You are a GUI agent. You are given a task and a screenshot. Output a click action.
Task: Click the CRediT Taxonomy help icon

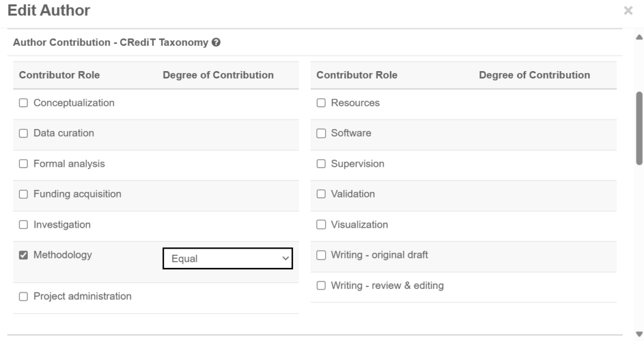[x=216, y=42]
